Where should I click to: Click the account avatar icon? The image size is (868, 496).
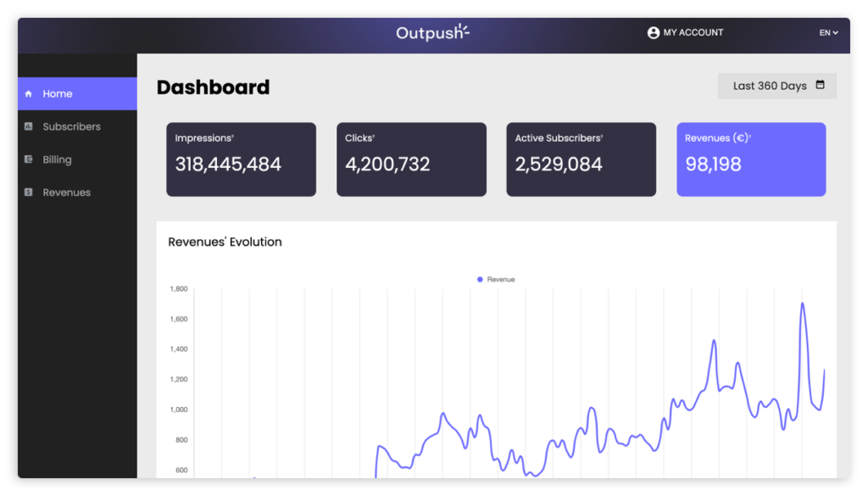pyautogui.click(x=653, y=33)
